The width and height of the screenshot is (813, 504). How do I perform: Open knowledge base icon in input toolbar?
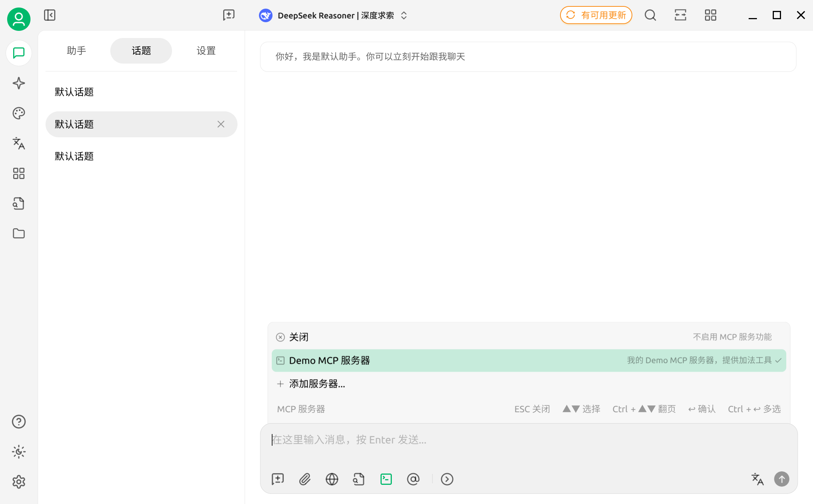(x=359, y=479)
